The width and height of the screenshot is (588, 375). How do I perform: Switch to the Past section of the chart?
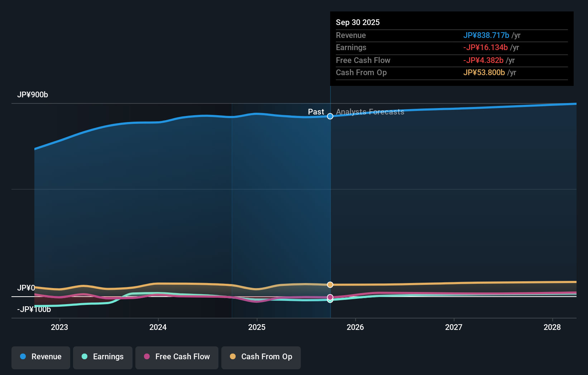[316, 112]
